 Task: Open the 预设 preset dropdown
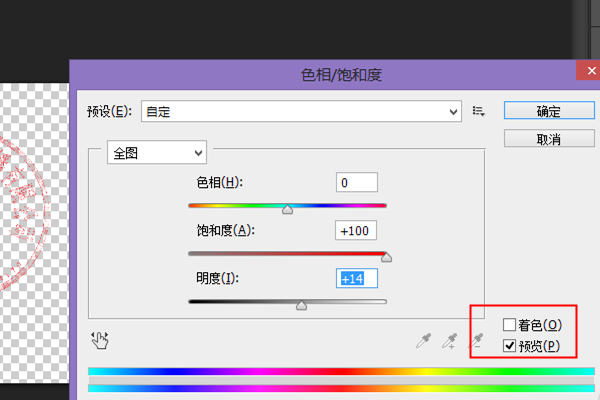pos(301,111)
